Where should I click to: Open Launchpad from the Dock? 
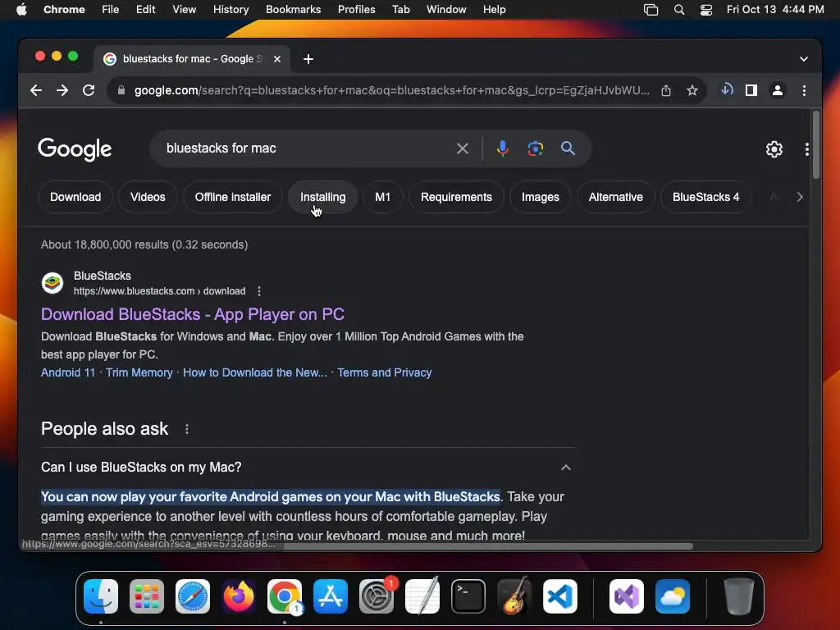click(x=147, y=597)
